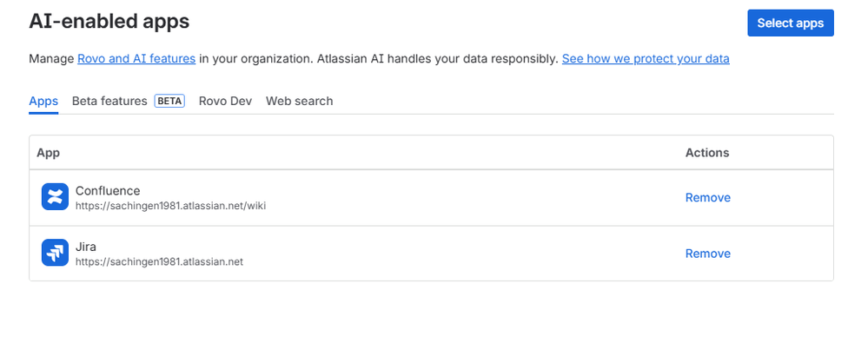Click the Select apps button

point(790,23)
